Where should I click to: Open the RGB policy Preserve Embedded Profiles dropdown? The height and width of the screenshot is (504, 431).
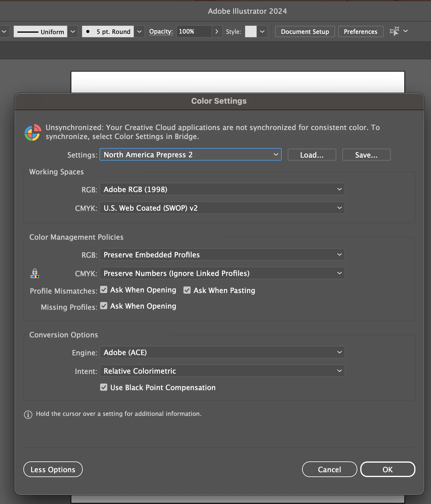pyautogui.click(x=222, y=255)
